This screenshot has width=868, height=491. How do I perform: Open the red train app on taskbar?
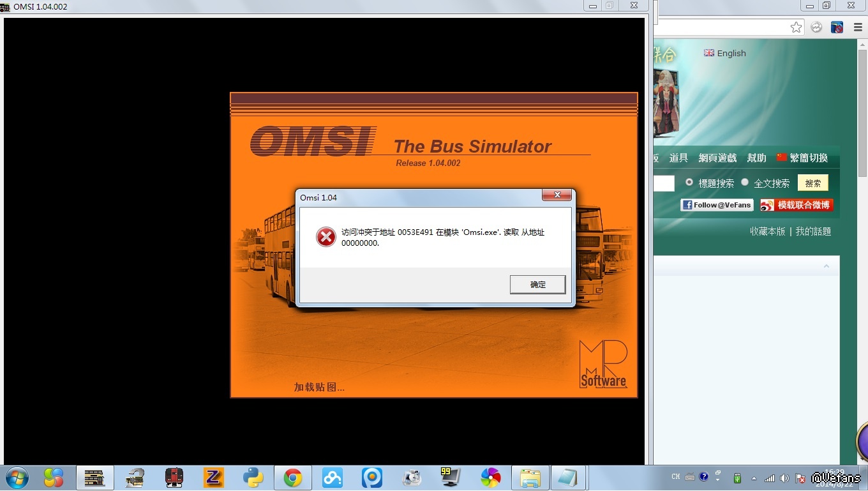[174, 478]
